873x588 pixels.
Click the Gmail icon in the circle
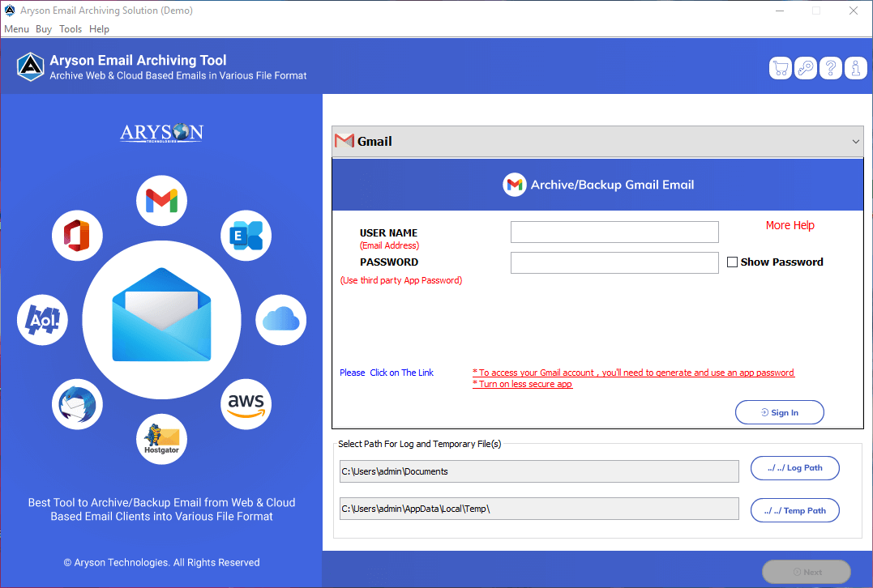coord(162,201)
